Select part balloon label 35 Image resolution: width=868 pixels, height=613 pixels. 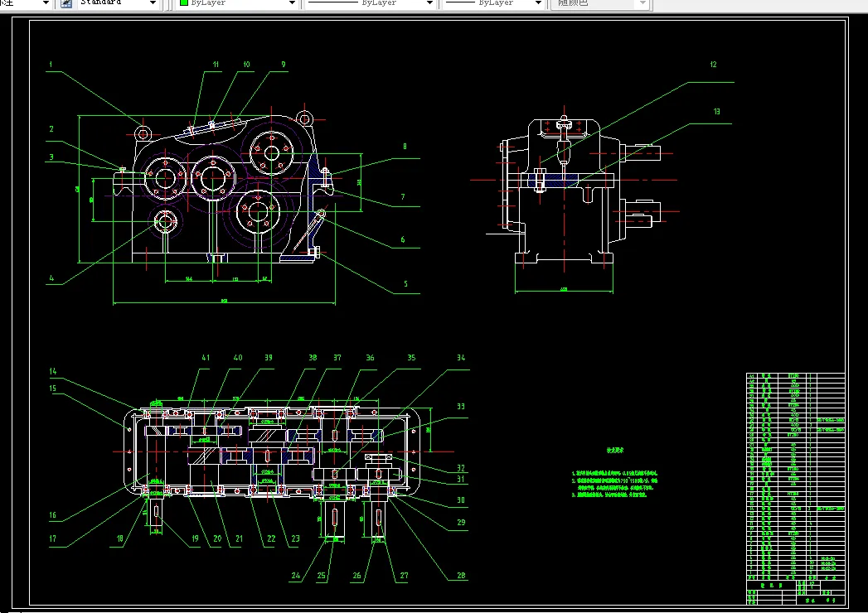tap(411, 357)
